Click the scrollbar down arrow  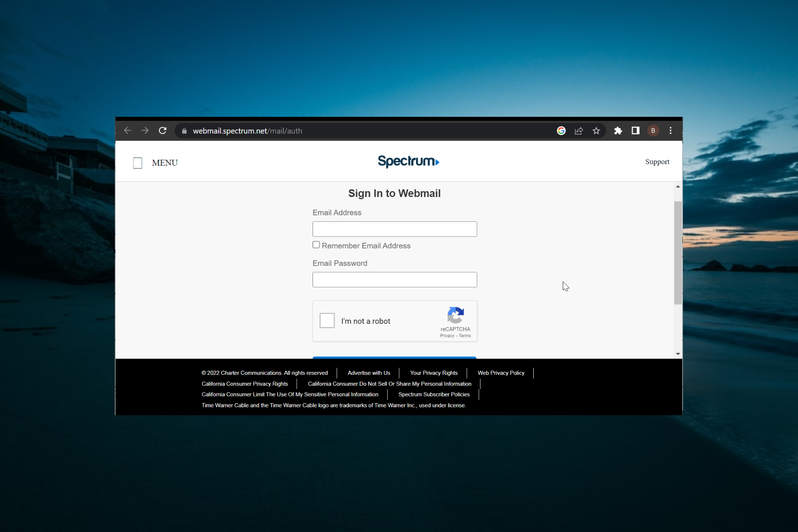(x=678, y=354)
